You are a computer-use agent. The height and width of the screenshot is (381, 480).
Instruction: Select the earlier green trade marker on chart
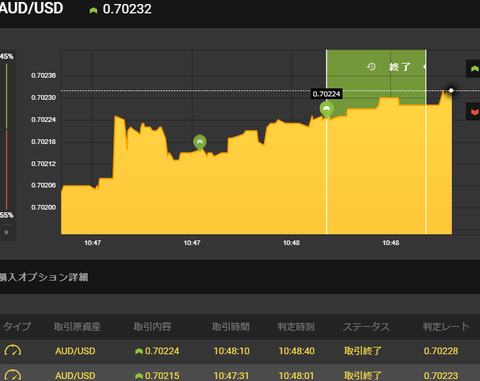click(x=200, y=143)
